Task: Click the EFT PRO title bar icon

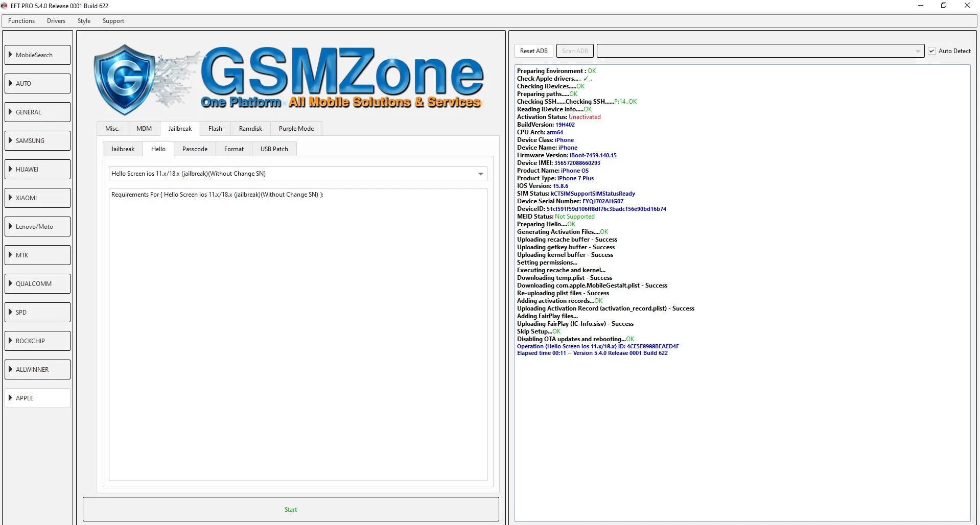Action: coord(5,6)
